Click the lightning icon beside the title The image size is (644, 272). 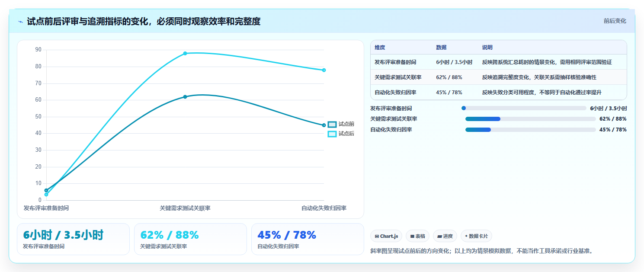(20, 21)
